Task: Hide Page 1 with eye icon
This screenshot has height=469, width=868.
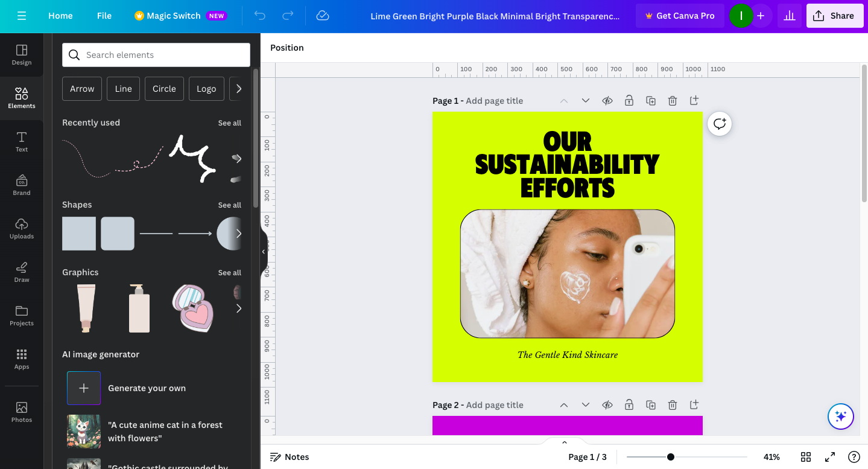Action: click(607, 101)
